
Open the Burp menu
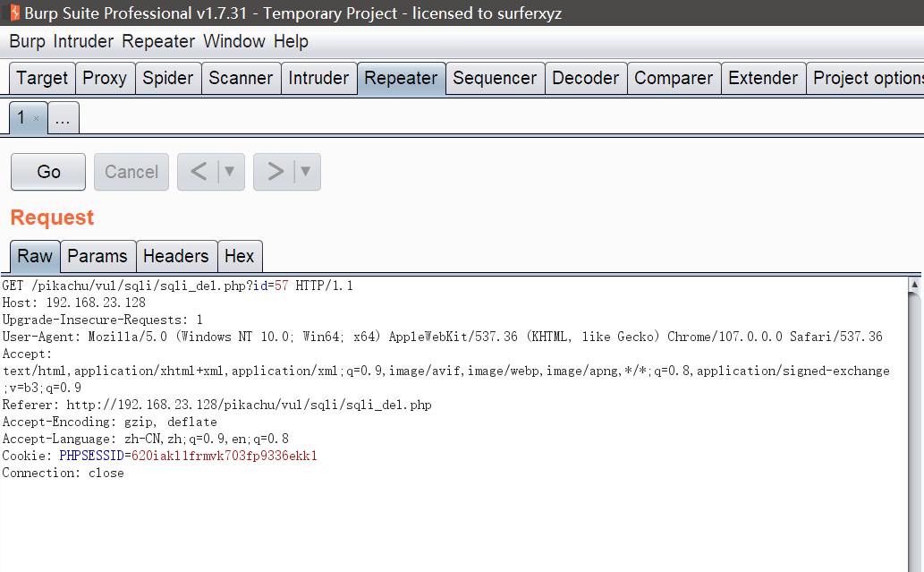pyautogui.click(x=27, y=41)
